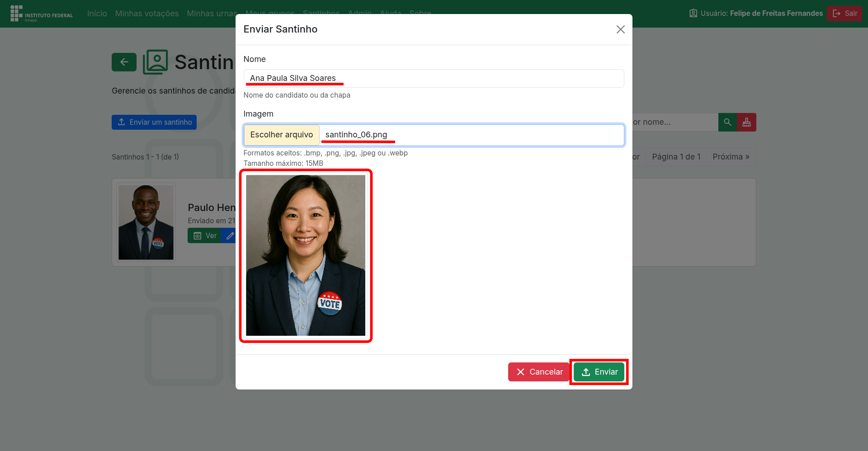
Task: Click the green Enviar upload button
Action: pos(599,372)
